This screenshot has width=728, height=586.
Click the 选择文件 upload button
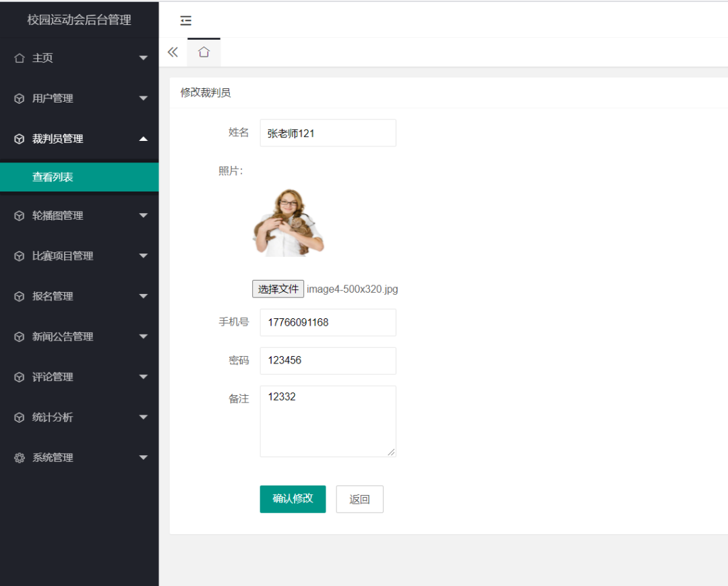pyautogui.click(x=278, y=289)
